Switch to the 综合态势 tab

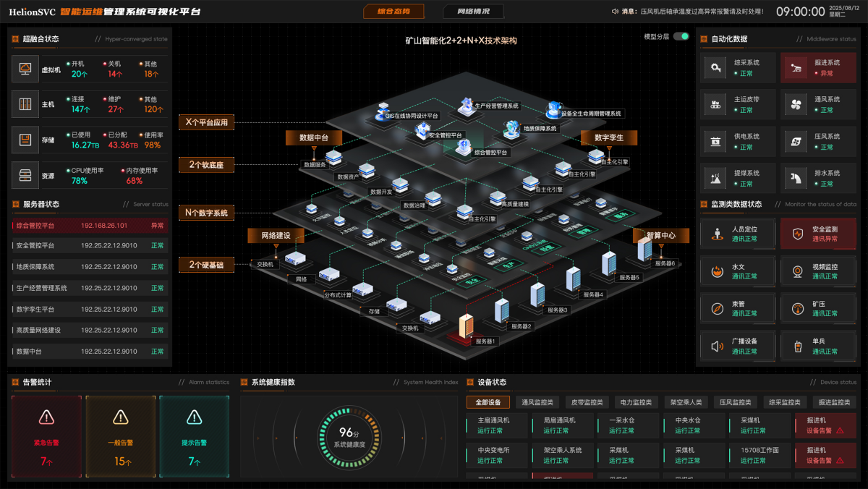click(x=393, y=12)
